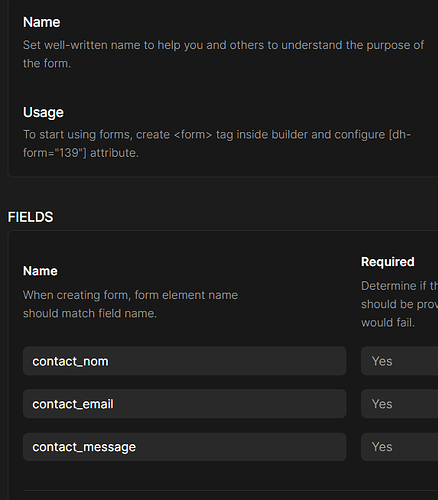Click the Required column header
This screenshot has width=438, height=500.
[388, 262]
